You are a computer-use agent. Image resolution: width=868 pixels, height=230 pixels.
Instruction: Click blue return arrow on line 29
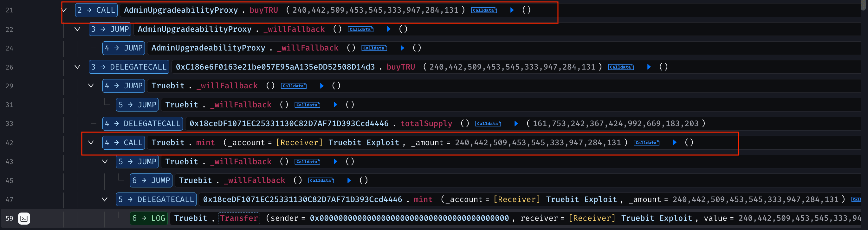pos(321,86)
